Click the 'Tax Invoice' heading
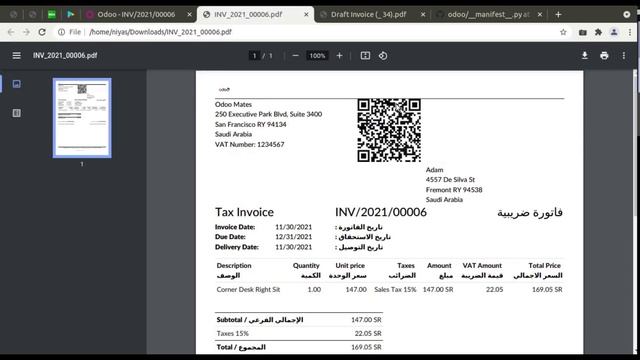This screenshot has width=640, height=360. point(244,212)
